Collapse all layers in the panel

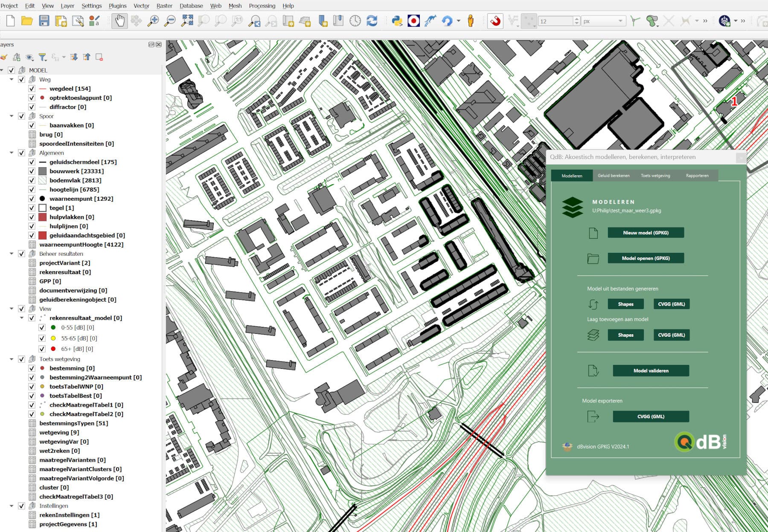pos(87,56)
